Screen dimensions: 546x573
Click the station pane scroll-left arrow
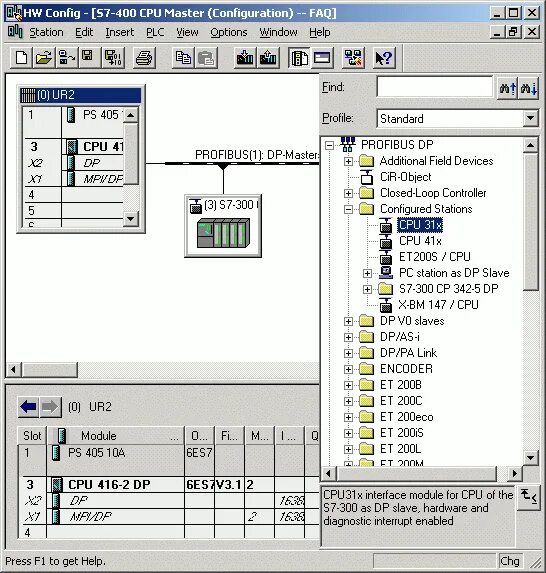(14, 369)
